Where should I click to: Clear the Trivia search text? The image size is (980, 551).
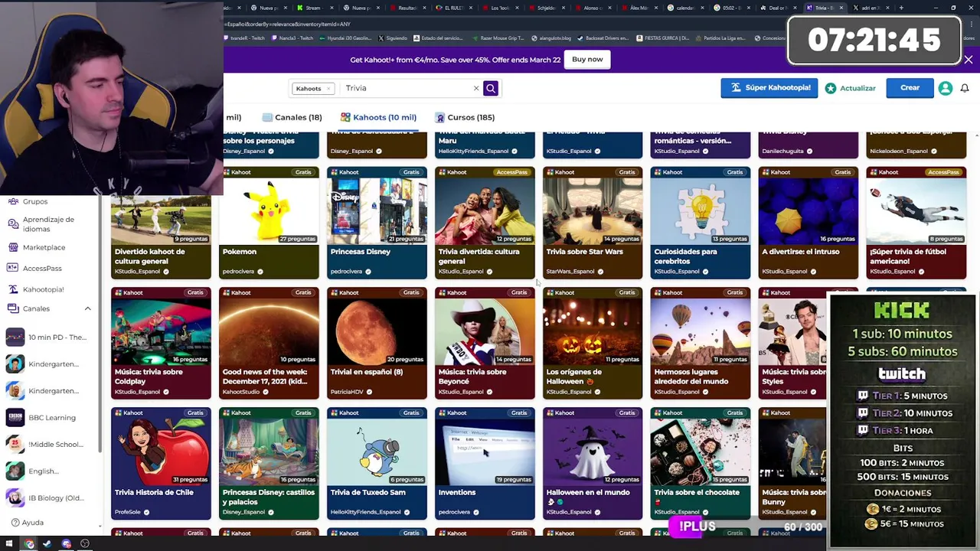[476, 88]
